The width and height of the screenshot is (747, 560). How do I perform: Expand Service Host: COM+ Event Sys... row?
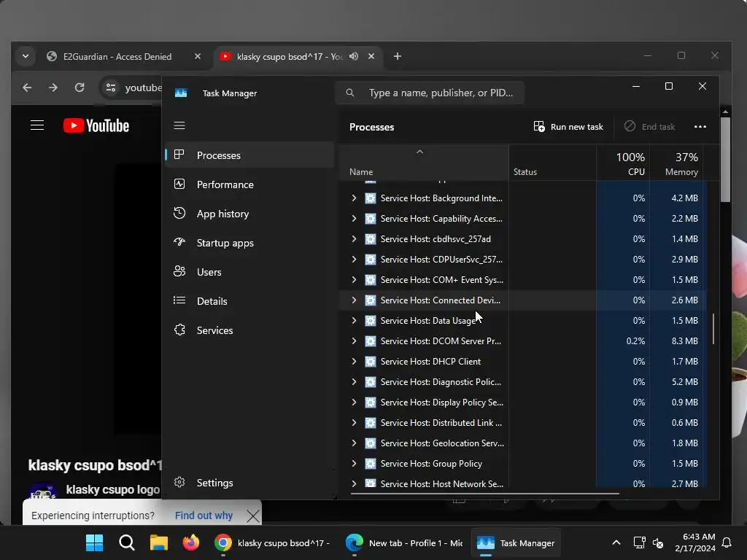[354, 279]
